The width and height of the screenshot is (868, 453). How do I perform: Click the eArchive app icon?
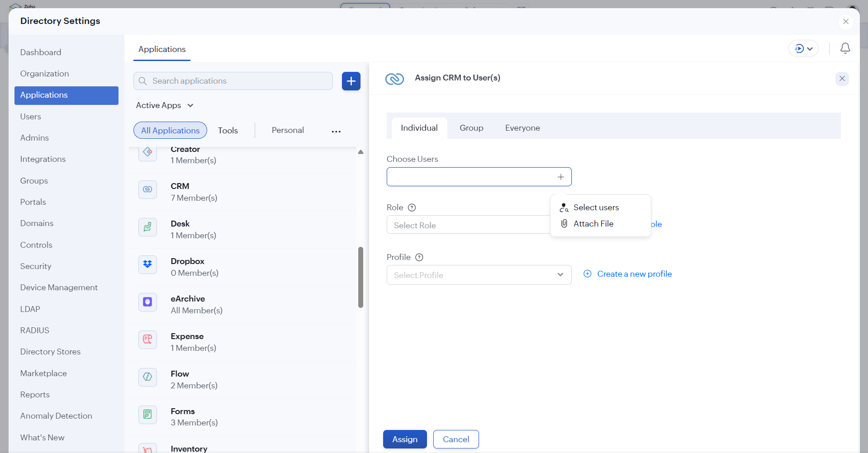coord(147,302)
